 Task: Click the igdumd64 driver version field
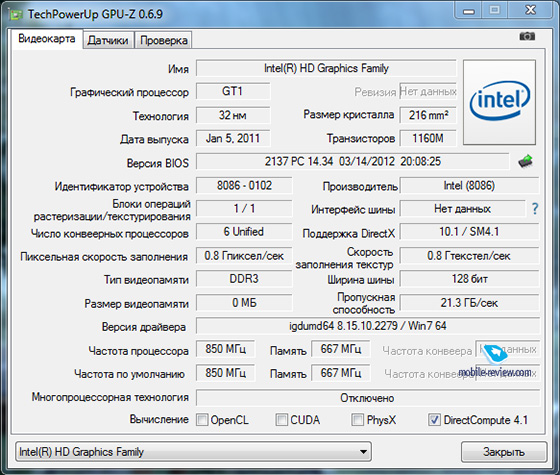[x=368, y=326]
